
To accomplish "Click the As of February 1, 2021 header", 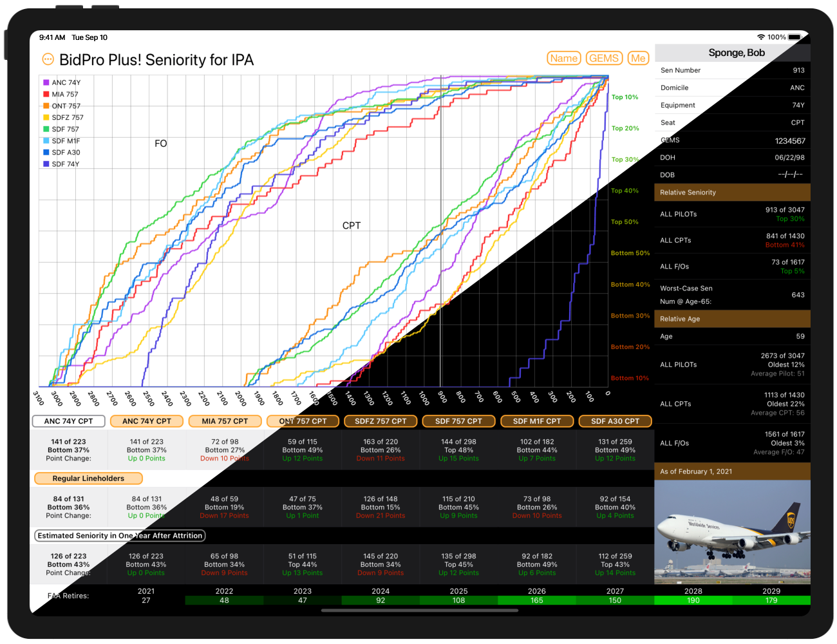I will (x=733, y=471).
